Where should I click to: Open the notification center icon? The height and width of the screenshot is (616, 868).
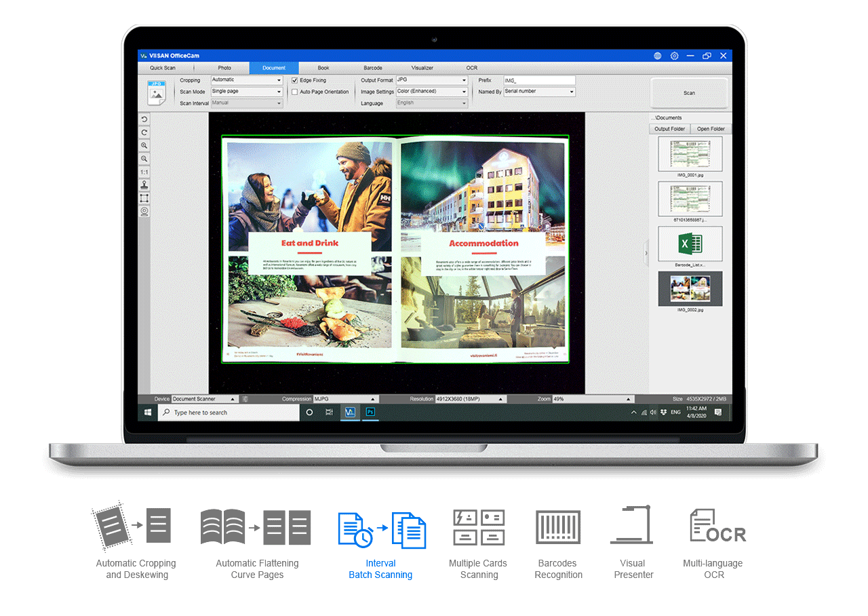(x=717, y=412)
